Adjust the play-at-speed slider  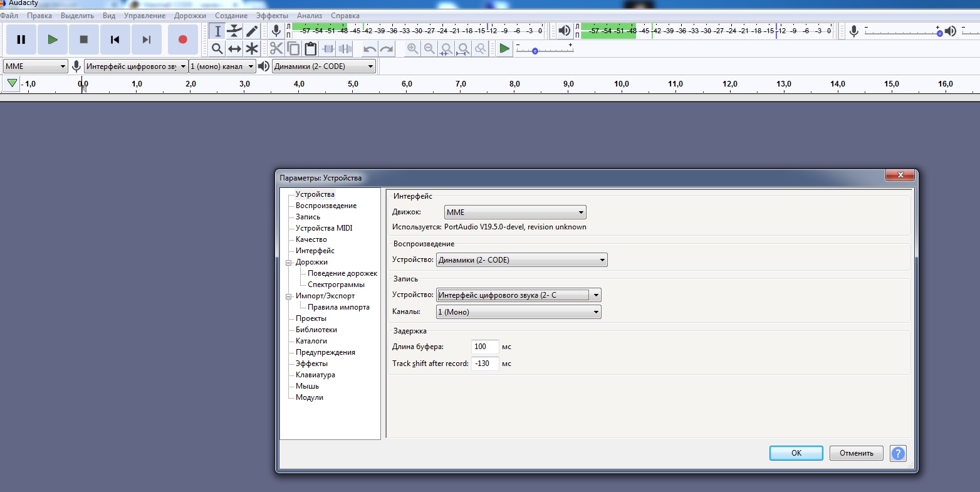544,50
